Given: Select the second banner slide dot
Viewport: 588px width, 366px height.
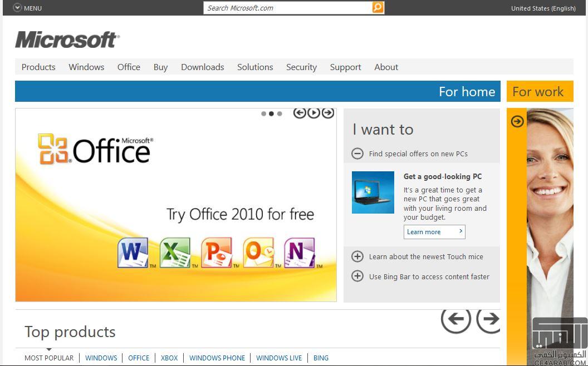Looking at the screenshot, I should click(x=272, y=114).
